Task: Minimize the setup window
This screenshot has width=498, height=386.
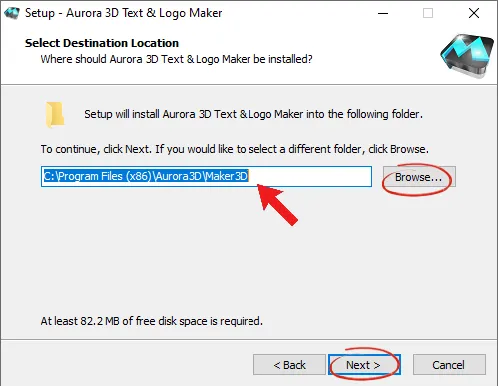Action: [383, 13]
